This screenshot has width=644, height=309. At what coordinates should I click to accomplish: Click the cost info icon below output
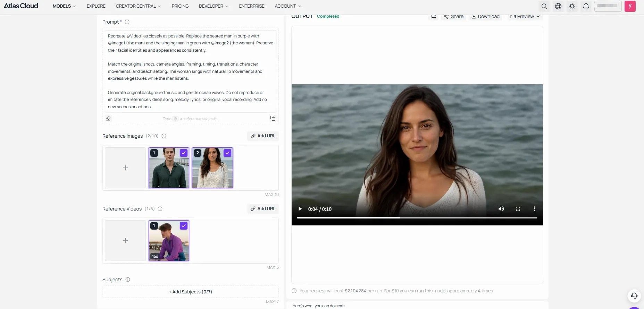(x=294, y=291)
